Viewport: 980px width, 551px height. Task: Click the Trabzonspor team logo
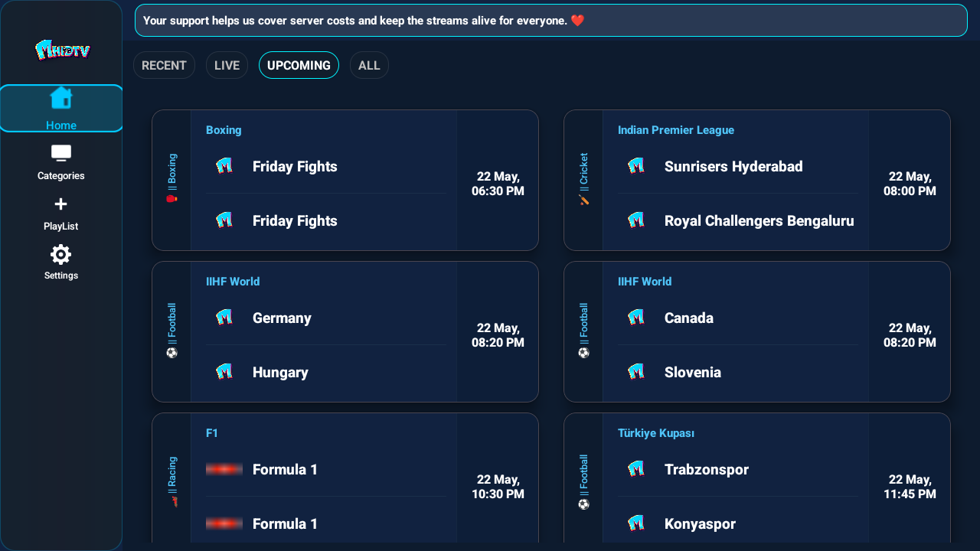click(636, 469)
